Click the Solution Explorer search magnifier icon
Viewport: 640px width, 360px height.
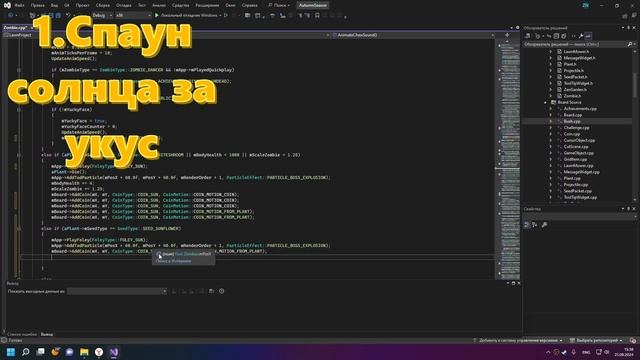pos(630,44)
